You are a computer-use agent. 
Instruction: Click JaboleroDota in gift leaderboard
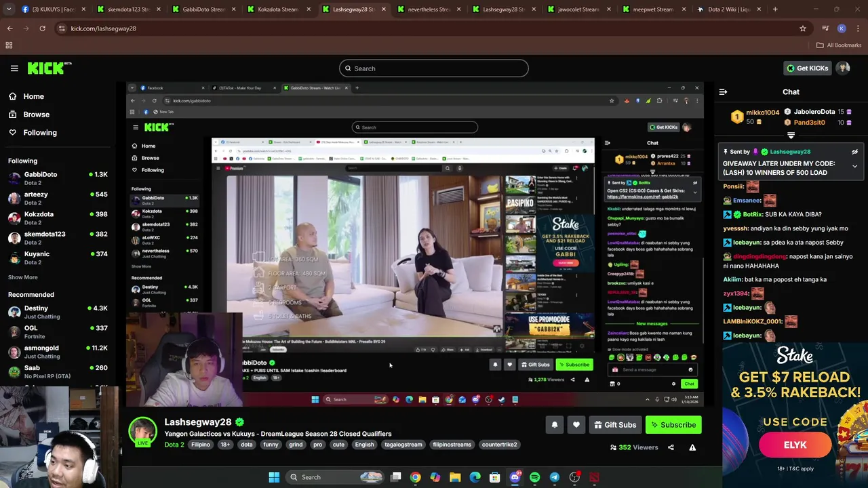814,112
